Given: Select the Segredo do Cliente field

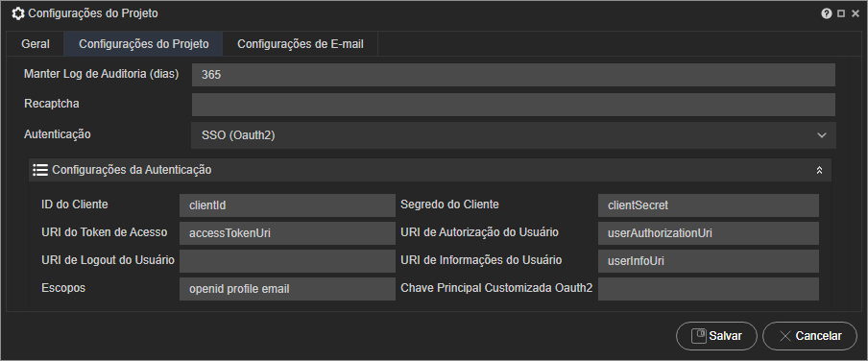Looking at the screenshot, I should (708, 205).
